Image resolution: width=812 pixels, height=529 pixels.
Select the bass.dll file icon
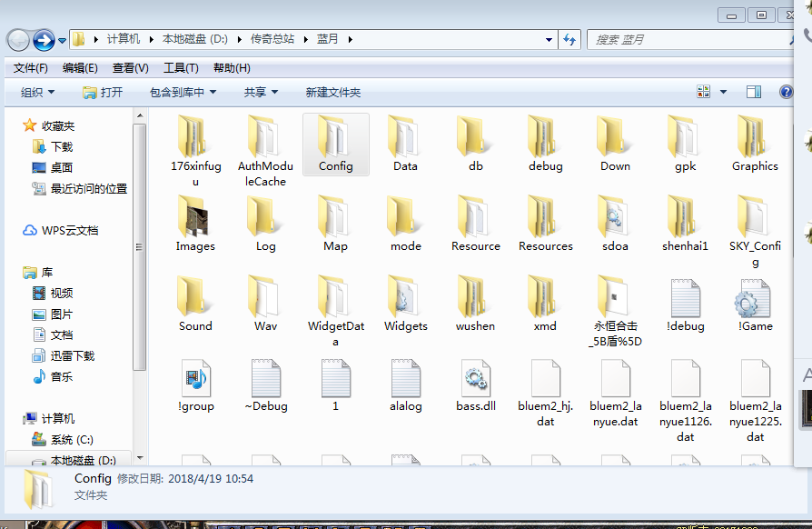pyautogui.click(x=475, y=377)
